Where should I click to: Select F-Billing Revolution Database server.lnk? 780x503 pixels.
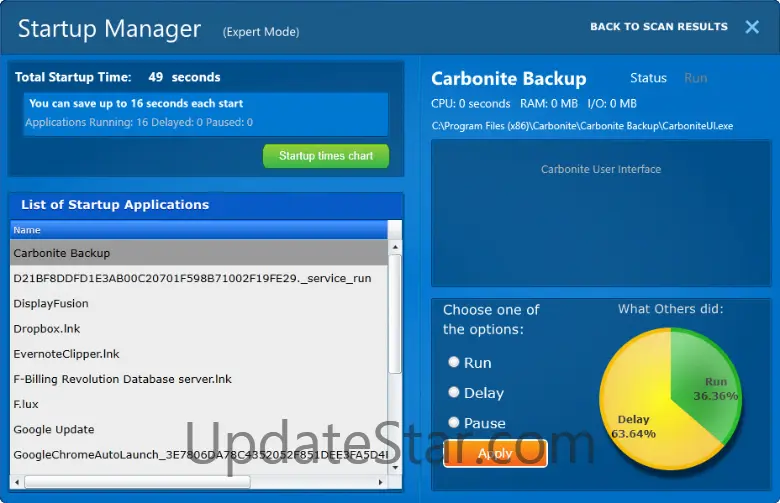click(198, 379)
